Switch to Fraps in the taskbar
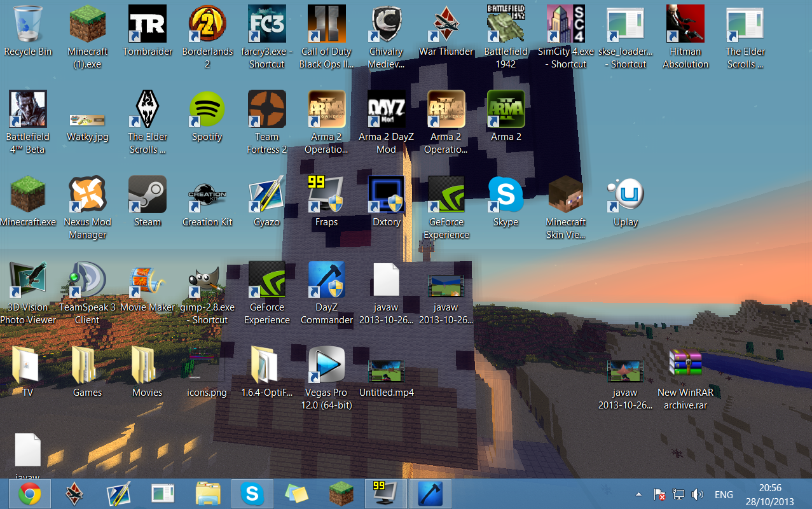The height and width of the screenshot is (509, 812). (386, 494)
